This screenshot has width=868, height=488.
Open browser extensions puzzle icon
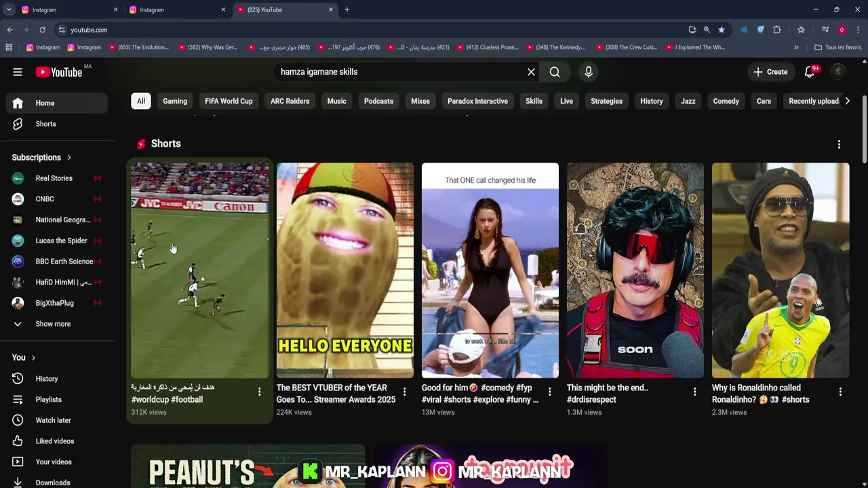(776, 30)
